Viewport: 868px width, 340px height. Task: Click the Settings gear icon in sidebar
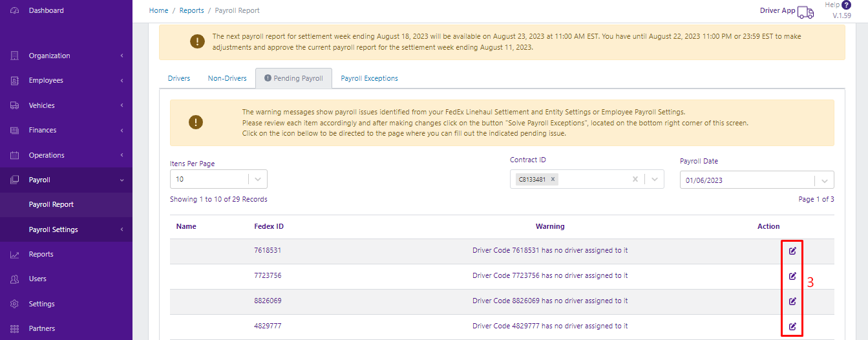click(14, 304)
